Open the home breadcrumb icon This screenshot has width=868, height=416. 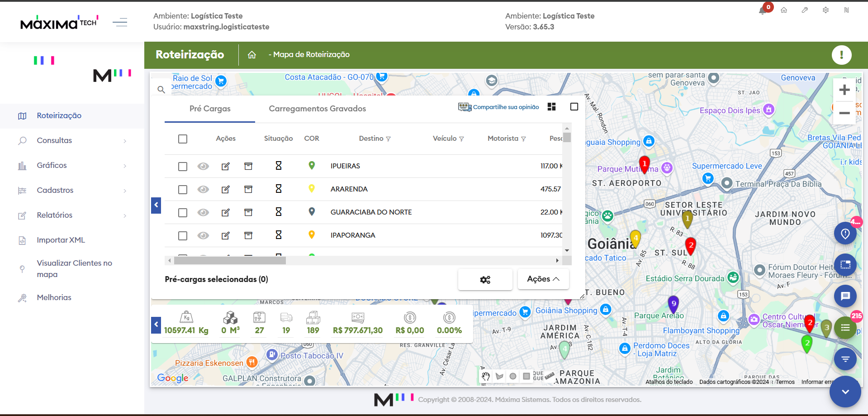click(x=252, y=55)
